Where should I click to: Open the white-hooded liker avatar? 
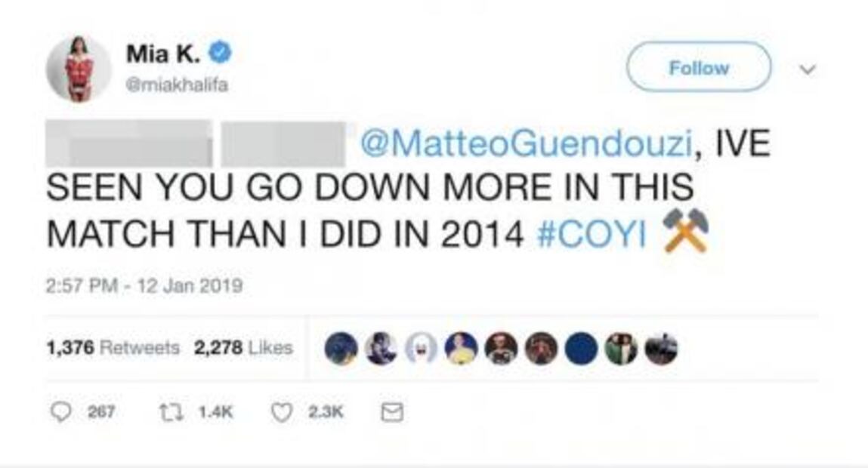[x=422, y=349]
